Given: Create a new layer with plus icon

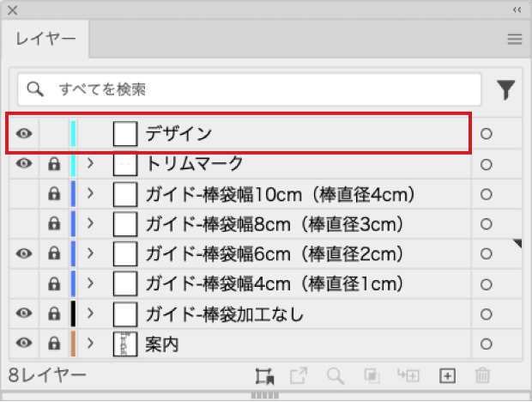Looking at the screenshot, I should (445, 375).
